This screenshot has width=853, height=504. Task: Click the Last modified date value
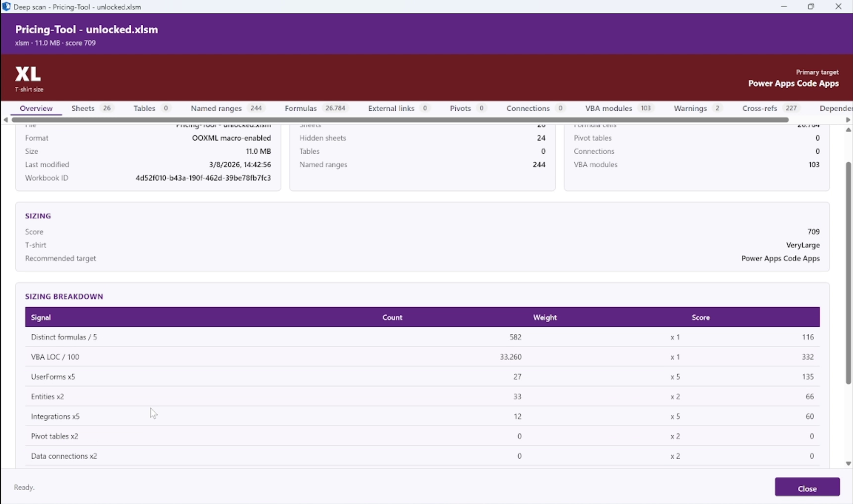pos(240,165)
